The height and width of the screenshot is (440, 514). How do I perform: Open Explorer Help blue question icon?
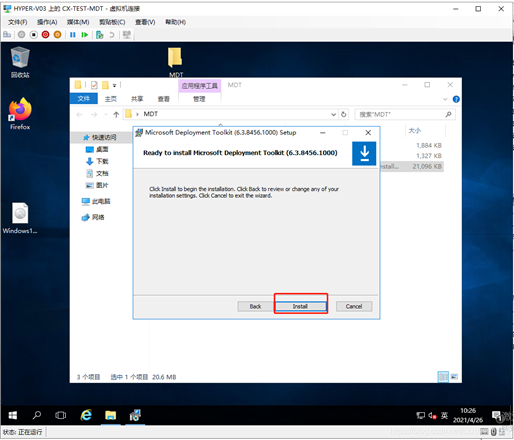coord(456,99)
